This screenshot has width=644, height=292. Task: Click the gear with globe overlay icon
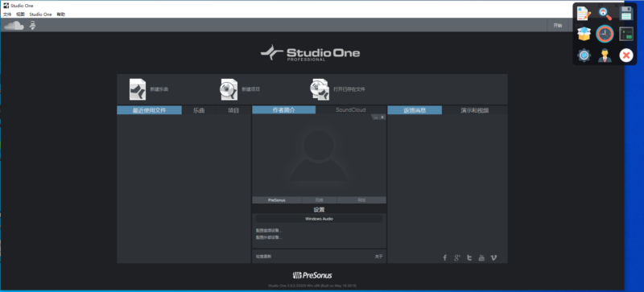[584, 55]
